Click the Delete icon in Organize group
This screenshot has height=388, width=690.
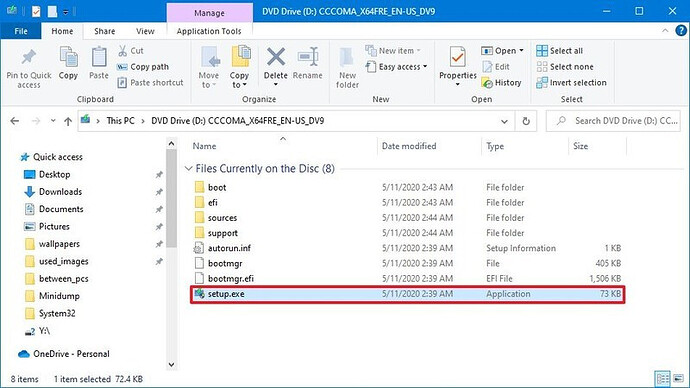point(276,57)
